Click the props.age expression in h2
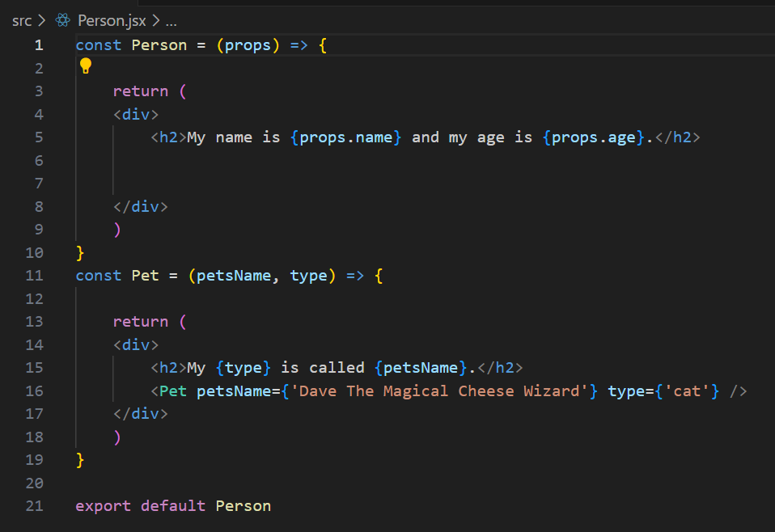The width and height of the screenshot is (775, 532). [x=594, y=137]
